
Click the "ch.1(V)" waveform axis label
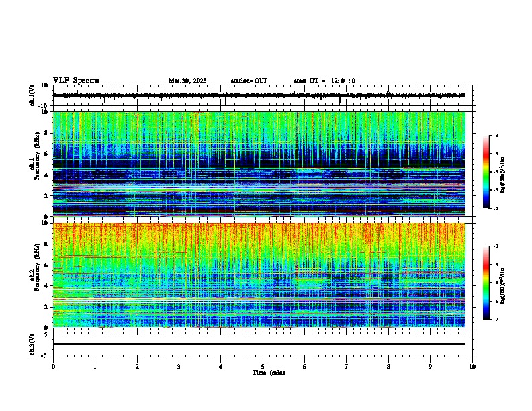[32, 95]
